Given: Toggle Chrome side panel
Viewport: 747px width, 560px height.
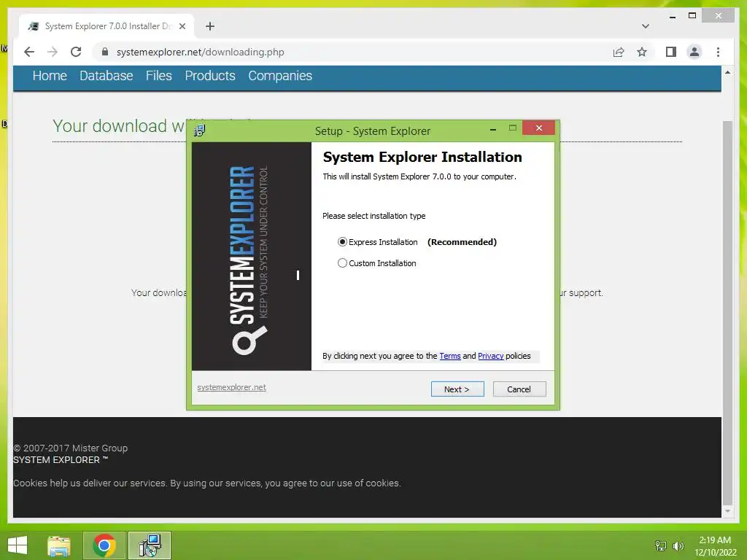Looking at the screenshot, I should click(671, 52).
